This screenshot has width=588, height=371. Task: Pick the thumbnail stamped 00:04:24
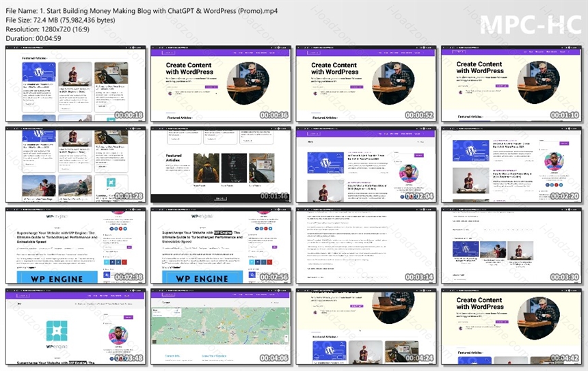(x=366, y=327)
